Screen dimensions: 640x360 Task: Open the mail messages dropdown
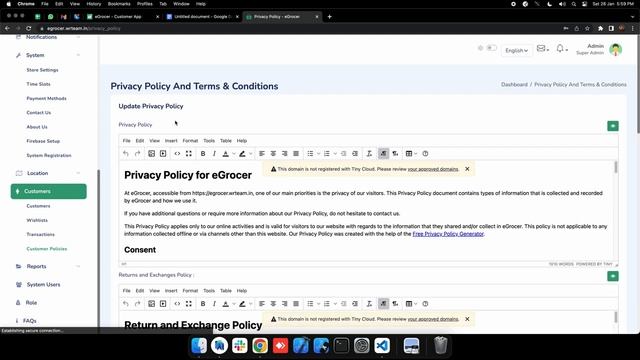pyautogui.click(x=542, y=49)
